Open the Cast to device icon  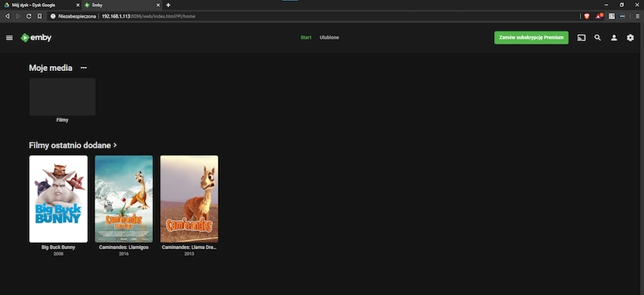point(581,38)
